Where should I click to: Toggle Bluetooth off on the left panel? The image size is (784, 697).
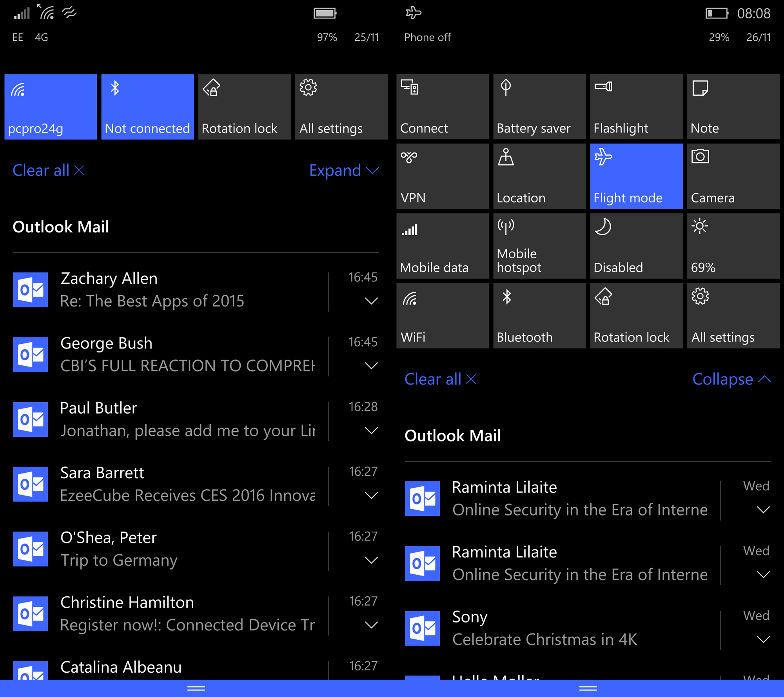(147, 106)
